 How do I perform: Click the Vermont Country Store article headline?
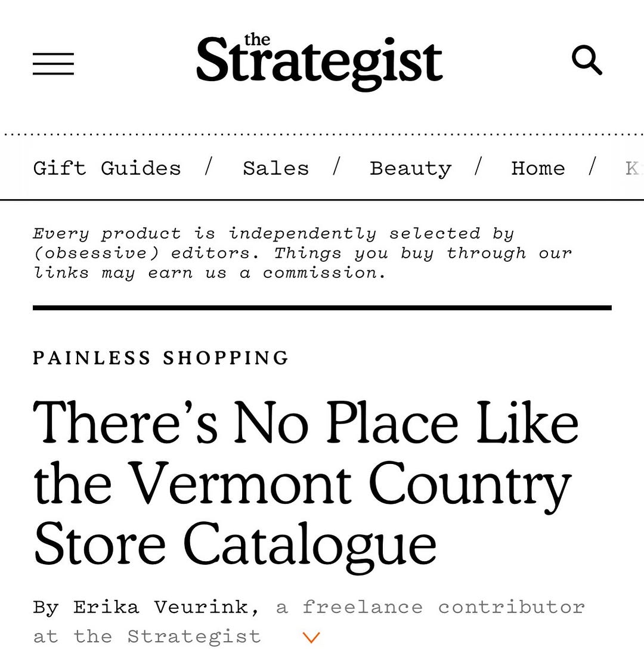pos(305,482)
